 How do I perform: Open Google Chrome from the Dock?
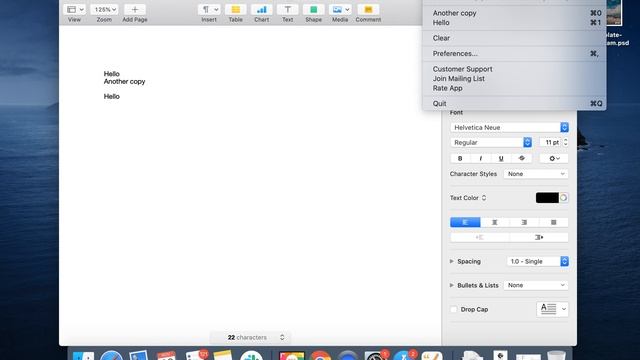pos(320,356)
